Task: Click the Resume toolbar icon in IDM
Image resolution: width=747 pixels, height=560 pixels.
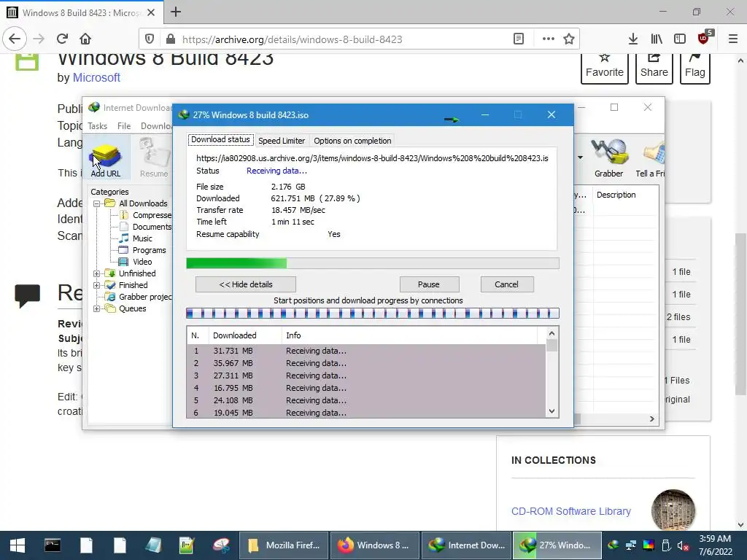Action: (x=154, y=160)
